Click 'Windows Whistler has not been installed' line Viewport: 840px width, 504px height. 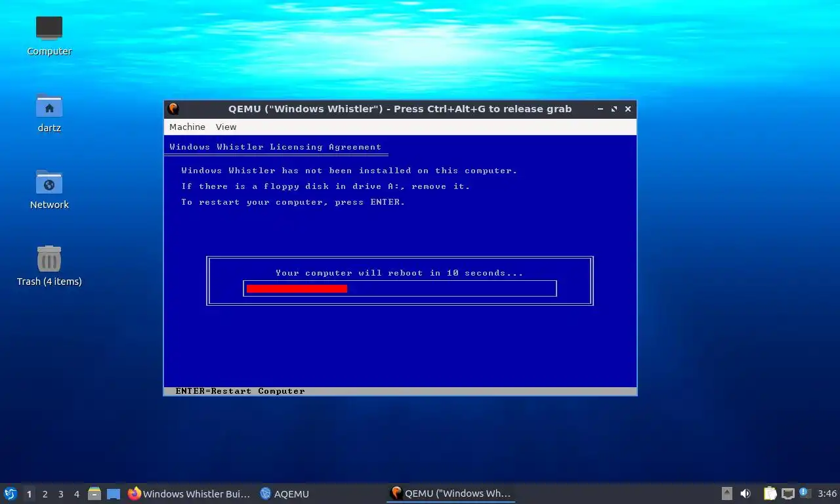[x=349, y=171]
